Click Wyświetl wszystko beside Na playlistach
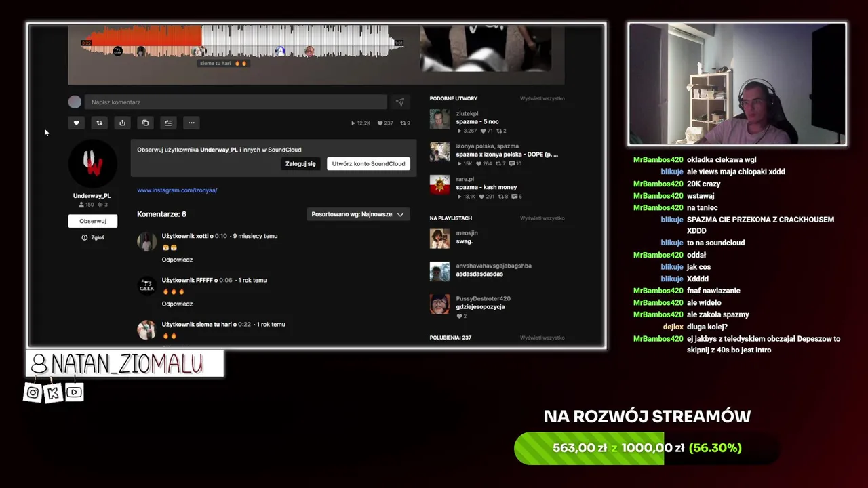 (x=542, y=218)
